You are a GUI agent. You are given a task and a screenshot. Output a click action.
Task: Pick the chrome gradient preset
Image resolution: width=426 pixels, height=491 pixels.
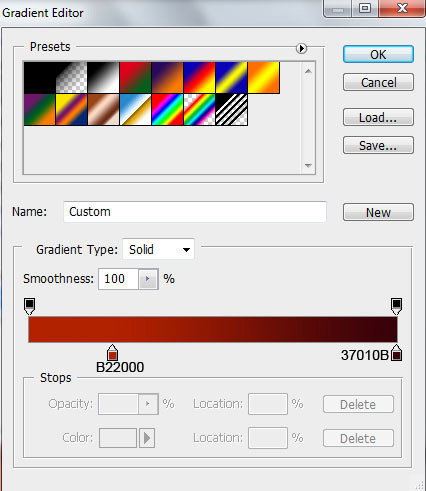pyautogui.click(x=135, y=109)
